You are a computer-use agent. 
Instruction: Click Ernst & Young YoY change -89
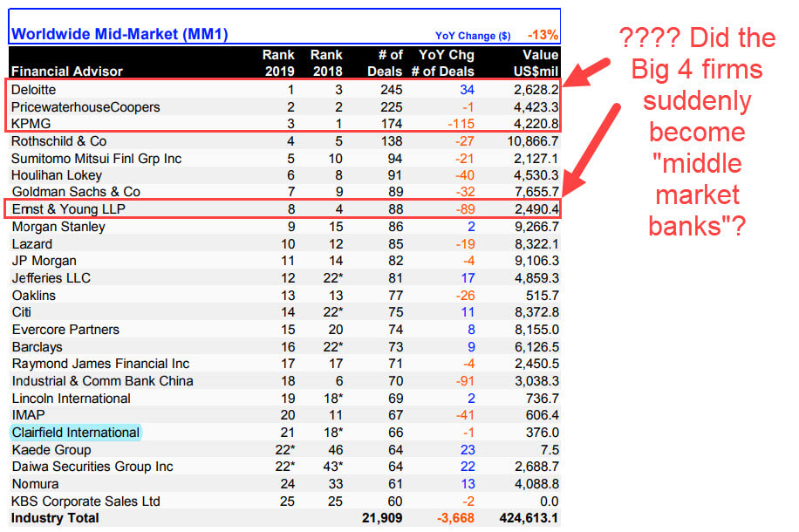click(x=465, y=209)
